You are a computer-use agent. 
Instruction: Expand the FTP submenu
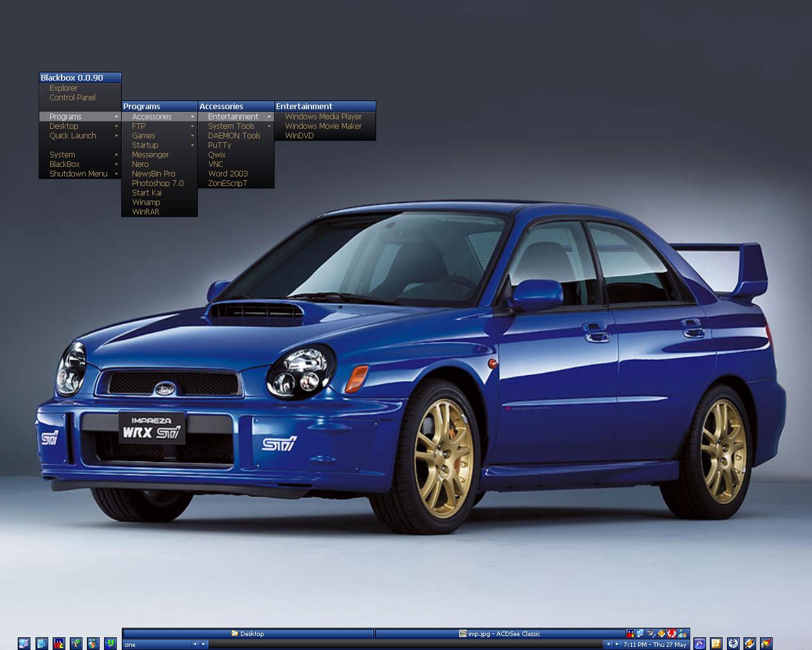(159, 126)
